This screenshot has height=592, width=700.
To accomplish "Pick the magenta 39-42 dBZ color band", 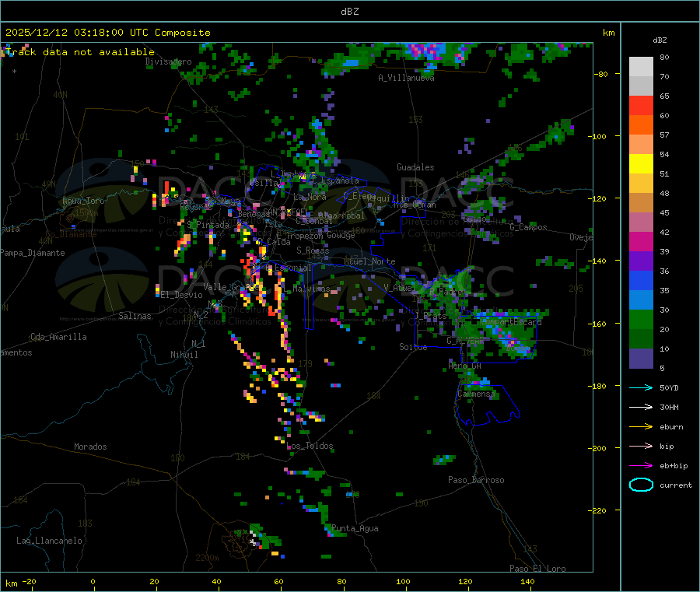I will click(641, 241).
